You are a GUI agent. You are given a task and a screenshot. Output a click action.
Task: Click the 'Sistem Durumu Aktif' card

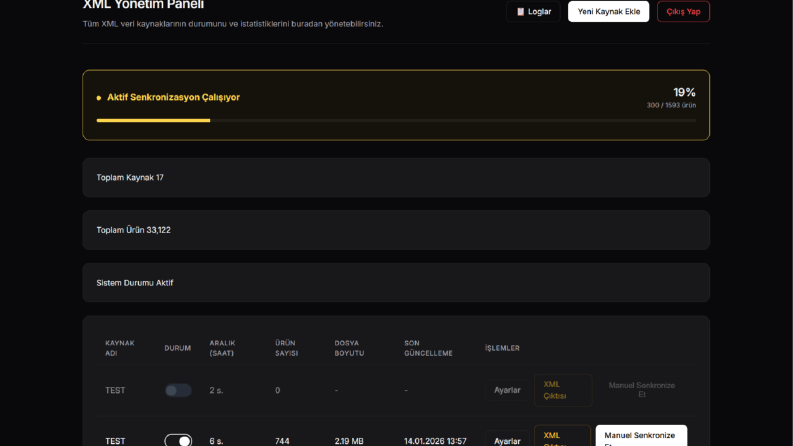point(396,283)
